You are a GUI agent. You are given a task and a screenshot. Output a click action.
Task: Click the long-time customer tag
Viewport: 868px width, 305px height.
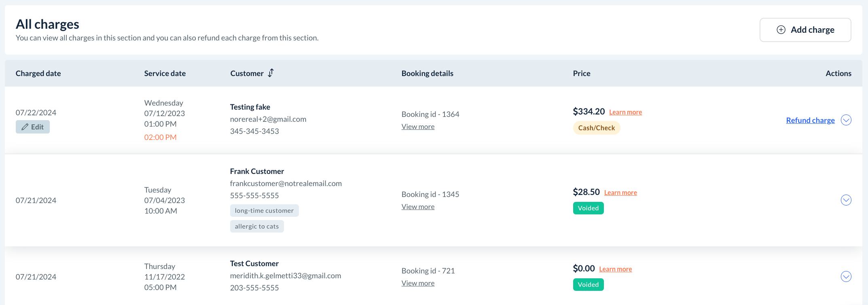pos(264,211)
